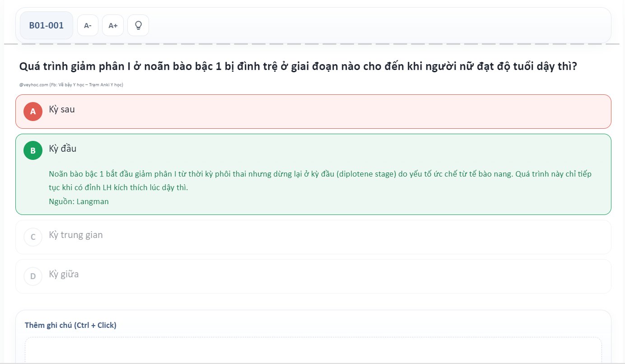Click empty space right of the lightbulb in toolbar
The height and width of the screenshot is (364, 625).
click(361, 25)
